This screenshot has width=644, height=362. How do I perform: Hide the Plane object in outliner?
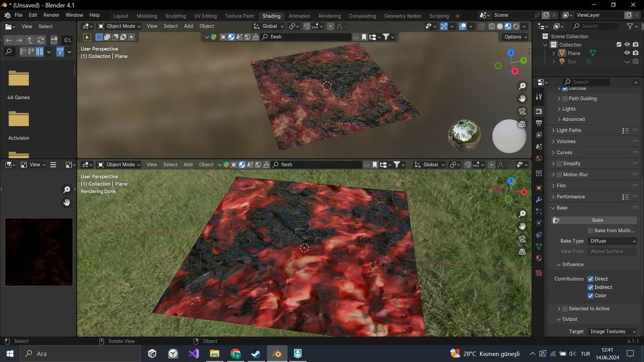(x=627, y=53)
